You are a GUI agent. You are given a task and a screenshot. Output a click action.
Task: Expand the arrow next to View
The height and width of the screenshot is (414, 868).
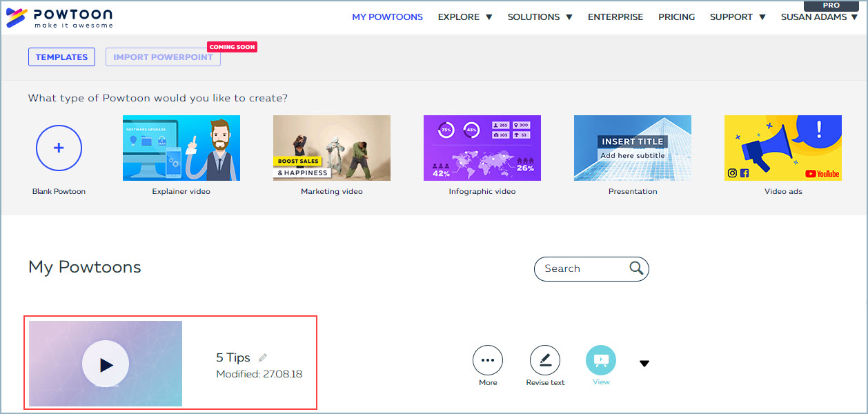(644, 364)
